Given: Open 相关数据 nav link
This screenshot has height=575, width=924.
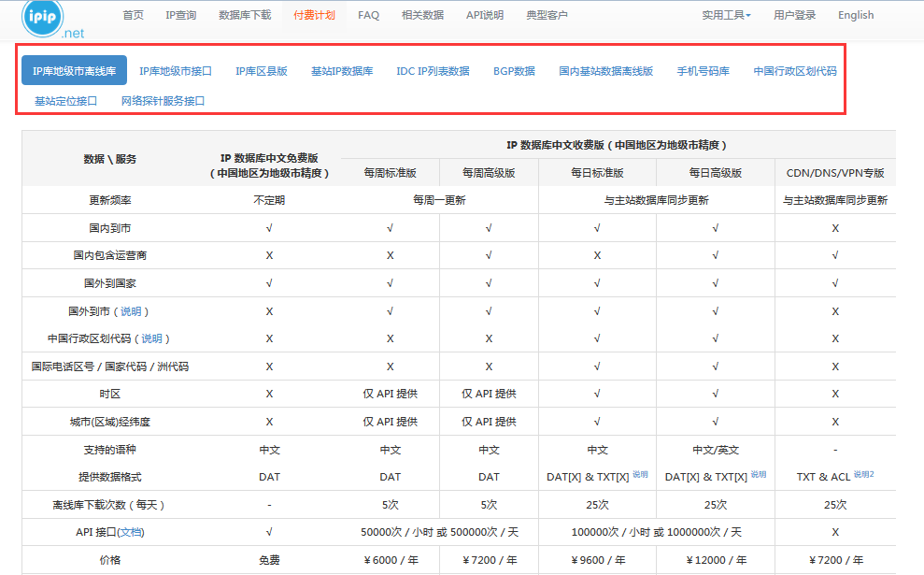Looking at the screenshot, I should point(422,15).
